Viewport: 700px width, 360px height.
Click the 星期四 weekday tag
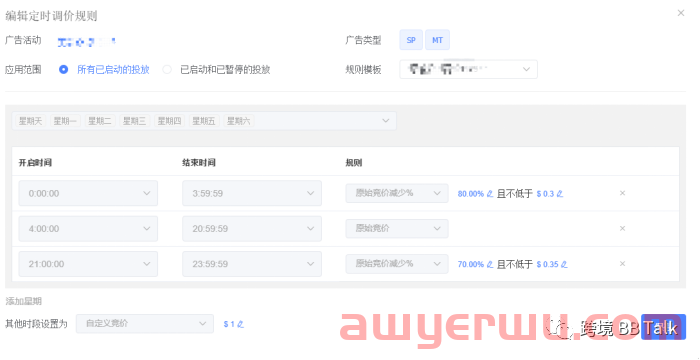pos(170,121)
